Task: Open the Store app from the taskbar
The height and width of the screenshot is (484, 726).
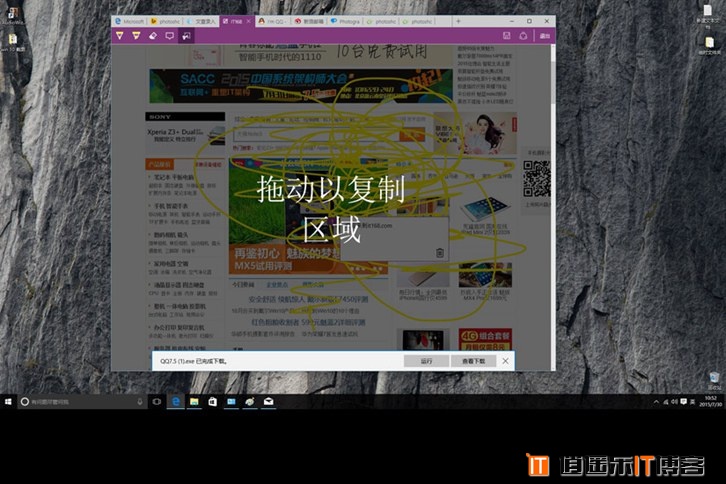Action: click(213, 402)
